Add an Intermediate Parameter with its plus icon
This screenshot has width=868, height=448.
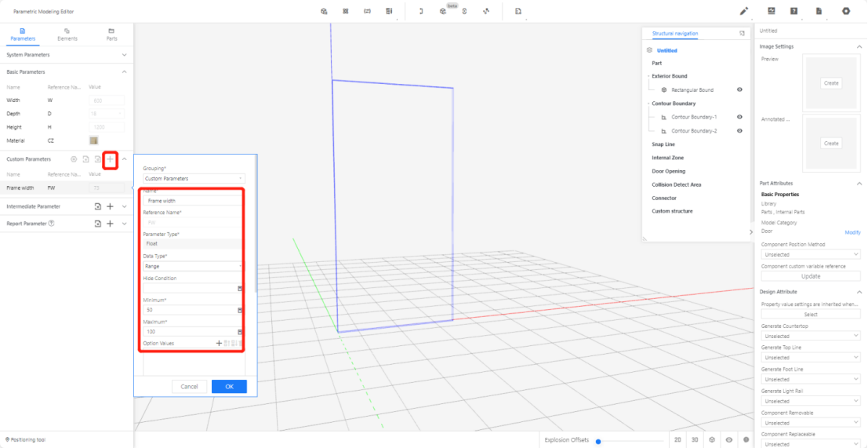(111, 206)
